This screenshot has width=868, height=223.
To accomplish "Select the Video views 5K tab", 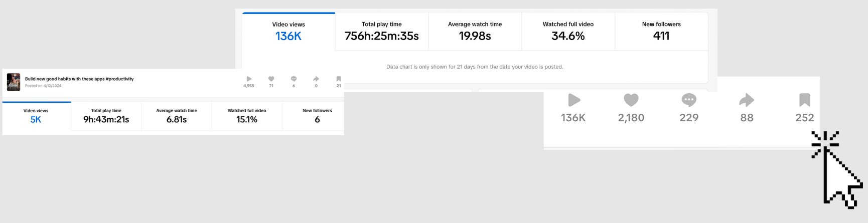I will tap(36, 116).
